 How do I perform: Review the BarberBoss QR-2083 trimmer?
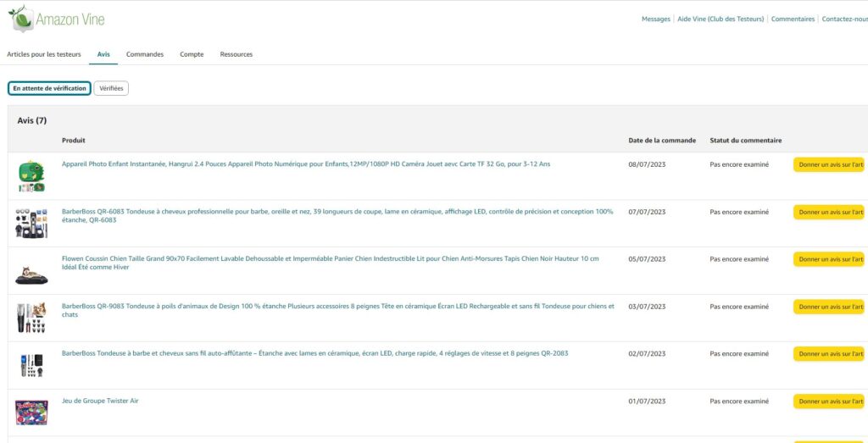point(829,354)
